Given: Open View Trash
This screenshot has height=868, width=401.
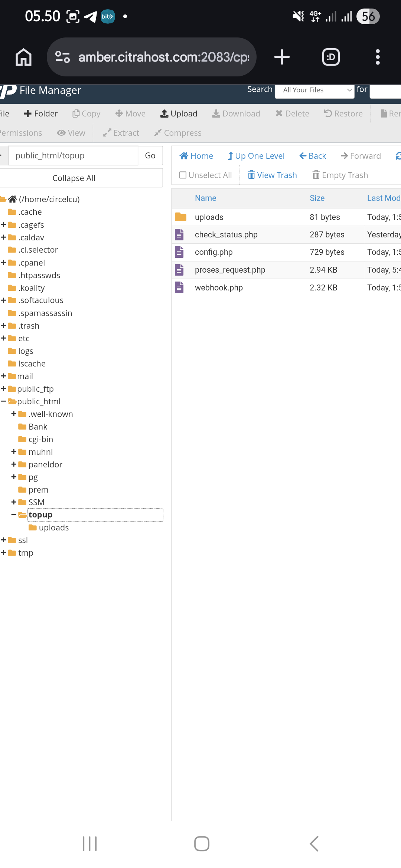Looking at the screenshot, I should coord(272,175).
